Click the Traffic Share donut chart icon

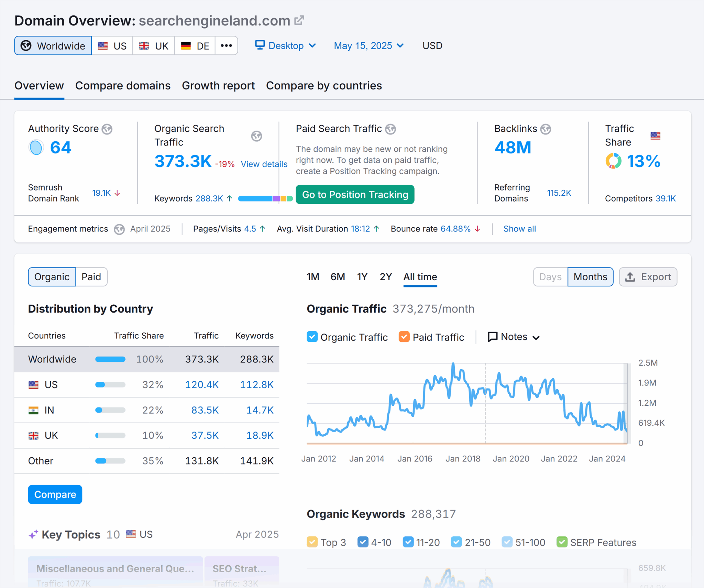coord(613,161)
